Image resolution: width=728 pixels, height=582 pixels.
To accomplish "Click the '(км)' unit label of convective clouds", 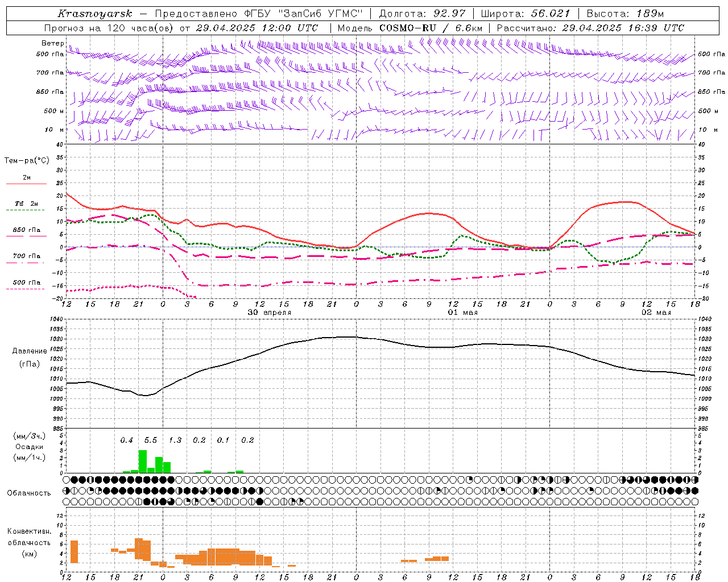I will pos(30,554).
